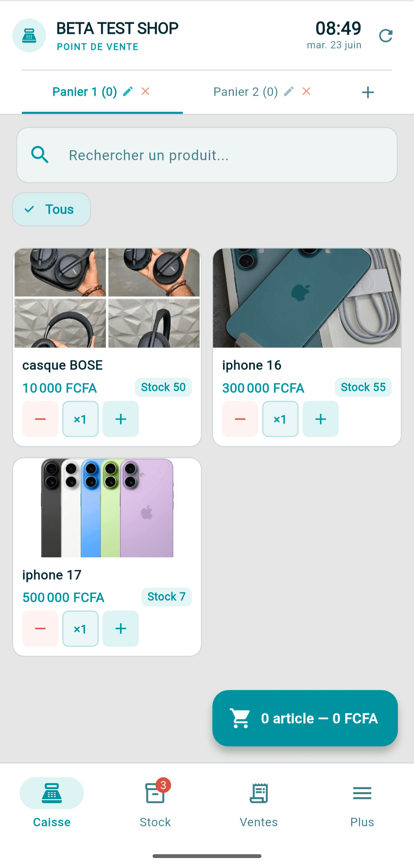The height and width of the screenshot is (868, 414).
Task: Add a new cart with the plus icon
Action: coord(368,92)
